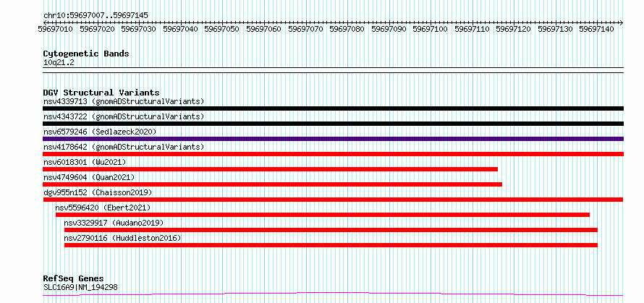The image size is (644, 303).
Task: Click the red bar under dgv955n152
Action: (x=333, y=200)
